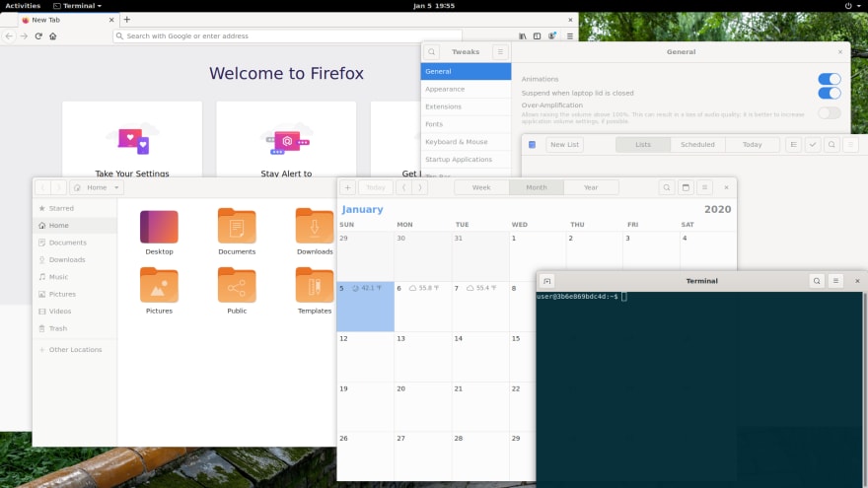Open search in the To Do window
Viewport: 868px width, 488px height.
pos(832,144)
